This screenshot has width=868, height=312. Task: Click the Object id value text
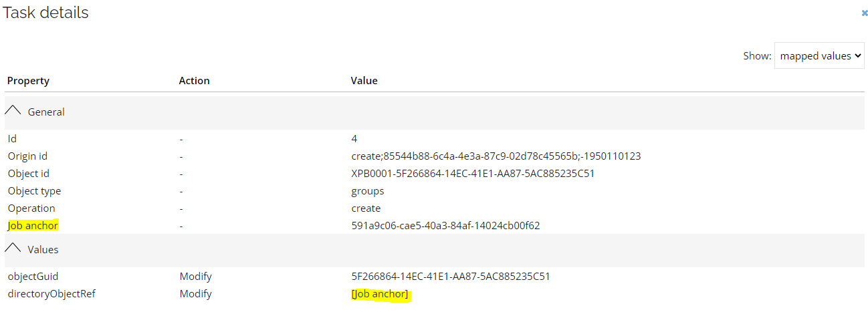coord(468,174)
